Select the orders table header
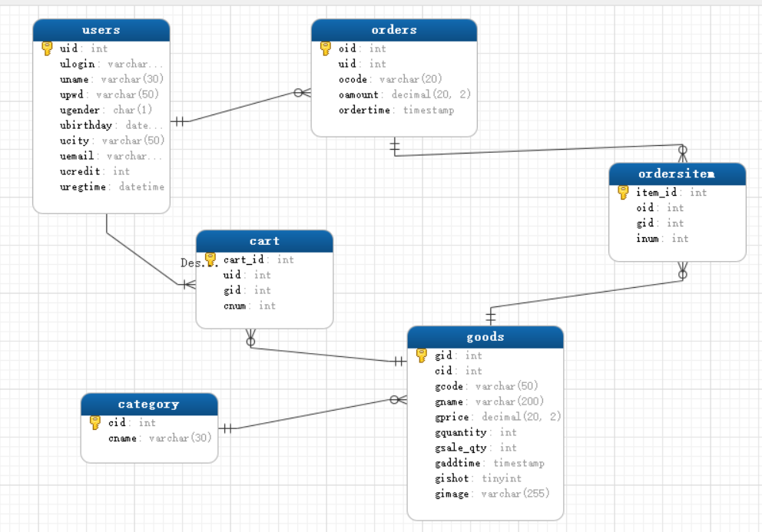This screenshot has height=532, width=762. [394, 30]
